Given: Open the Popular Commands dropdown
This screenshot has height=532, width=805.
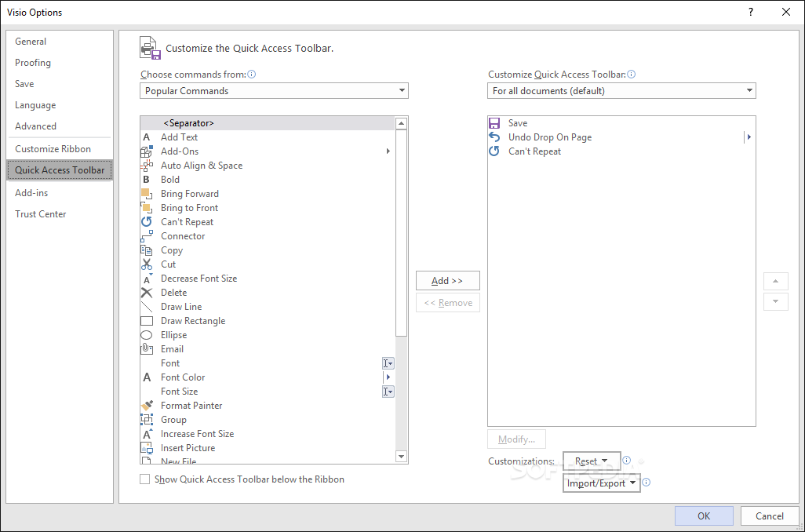Looking at the screenshot, I should click(x=274, y=91).
